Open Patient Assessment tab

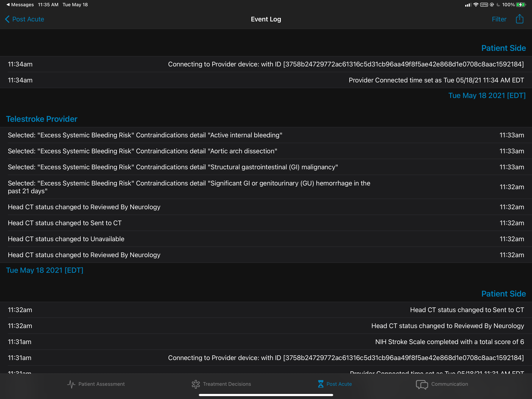coord(101,384)
